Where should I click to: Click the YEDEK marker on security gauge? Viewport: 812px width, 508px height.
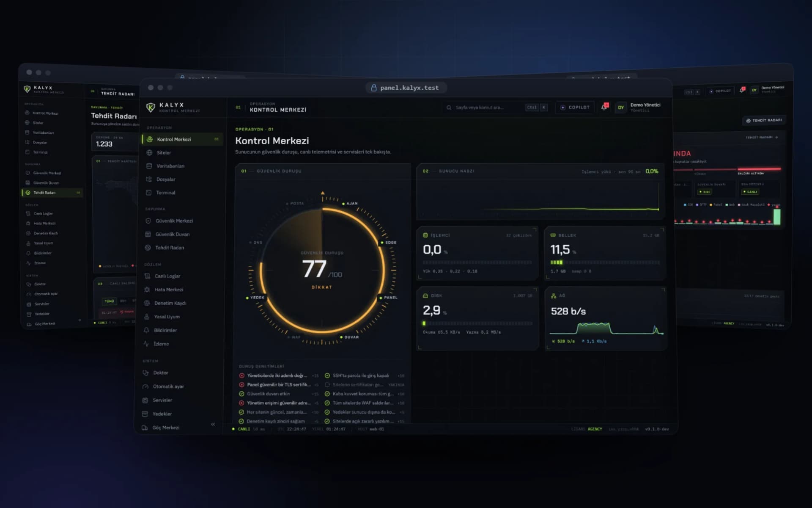click(255, 298)
